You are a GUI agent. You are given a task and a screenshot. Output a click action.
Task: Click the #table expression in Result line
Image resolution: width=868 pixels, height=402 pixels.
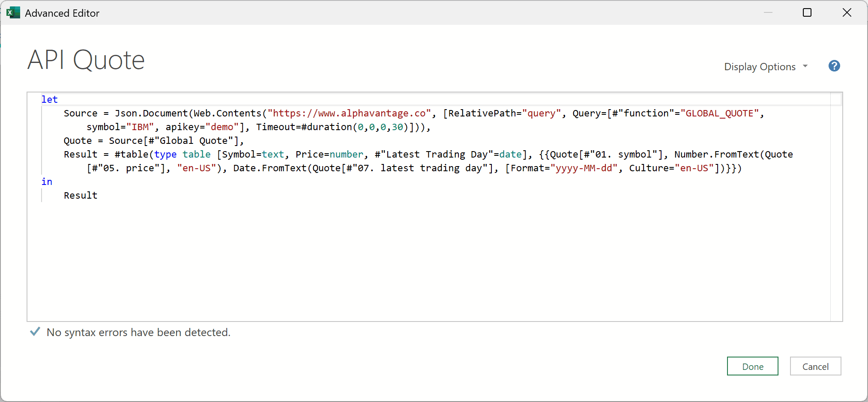(x=131, y=154)
